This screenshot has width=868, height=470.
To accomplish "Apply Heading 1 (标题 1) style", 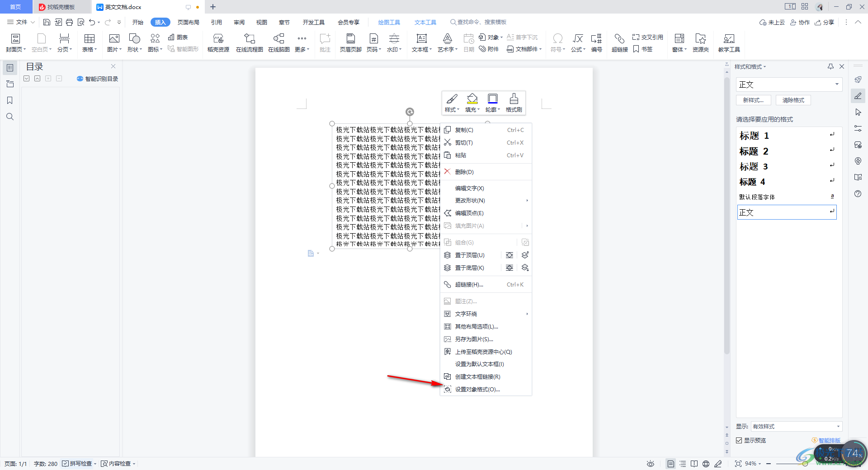I will pyautogui.click(x=787, y=136).
